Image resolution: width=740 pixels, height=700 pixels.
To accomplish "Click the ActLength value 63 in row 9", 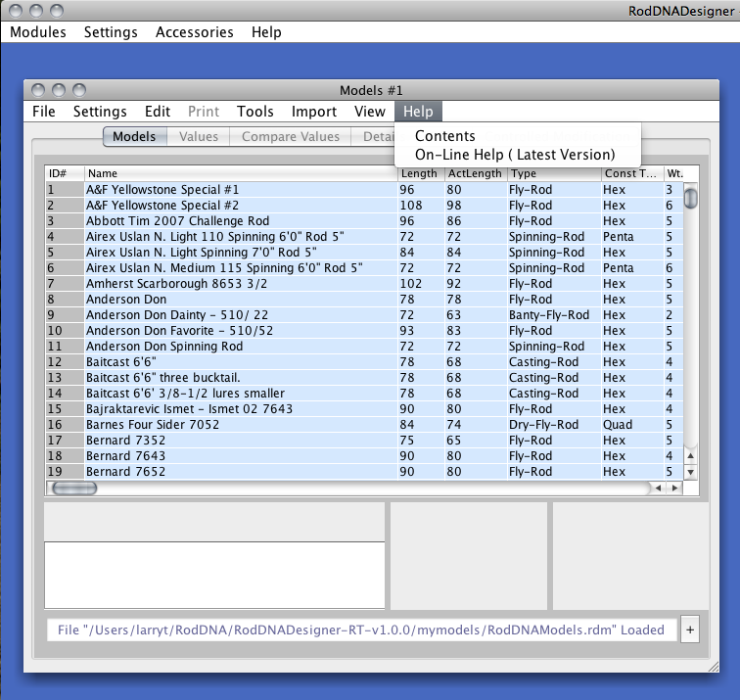I will (476, 315).
